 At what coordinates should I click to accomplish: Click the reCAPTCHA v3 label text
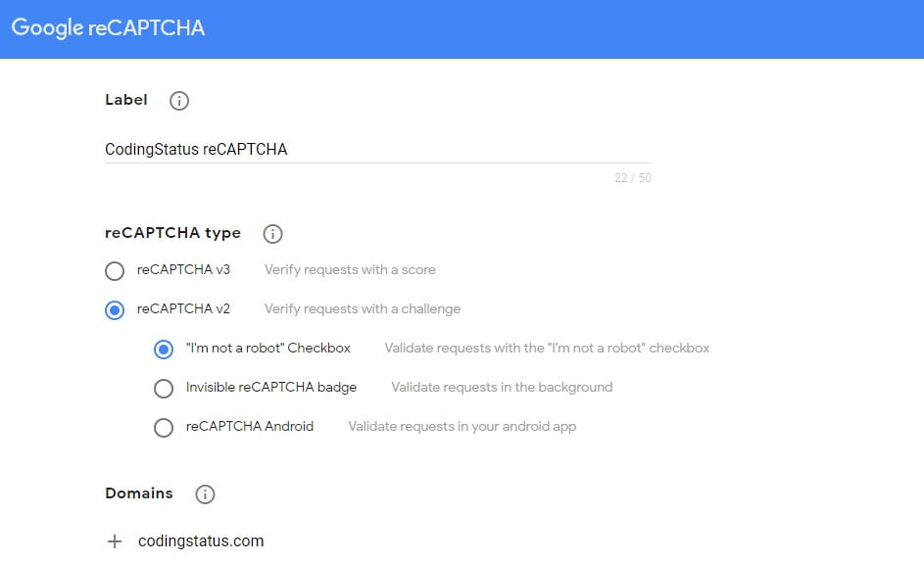(183, 269)
